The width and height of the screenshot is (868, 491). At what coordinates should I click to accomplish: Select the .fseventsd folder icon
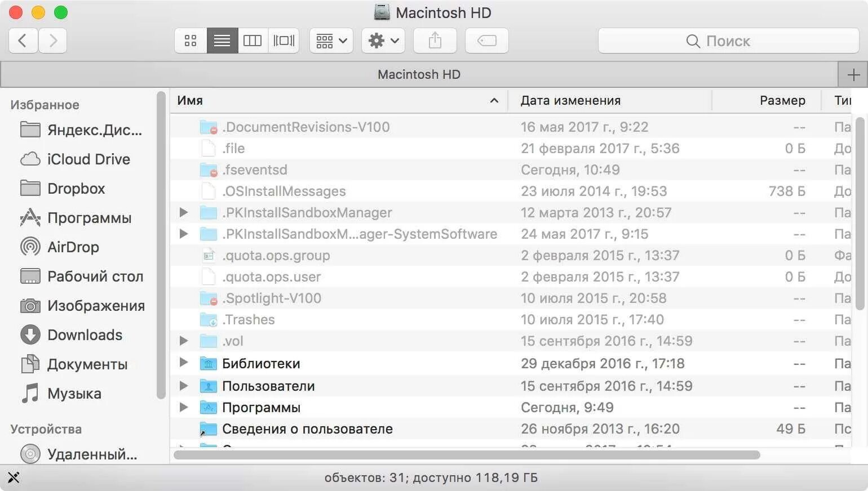pos(209,169)
